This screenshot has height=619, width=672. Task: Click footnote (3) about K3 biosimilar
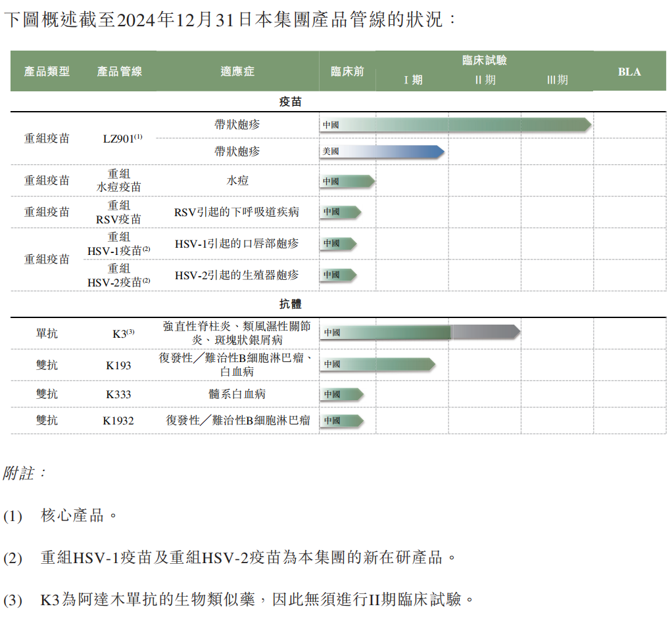256,599
